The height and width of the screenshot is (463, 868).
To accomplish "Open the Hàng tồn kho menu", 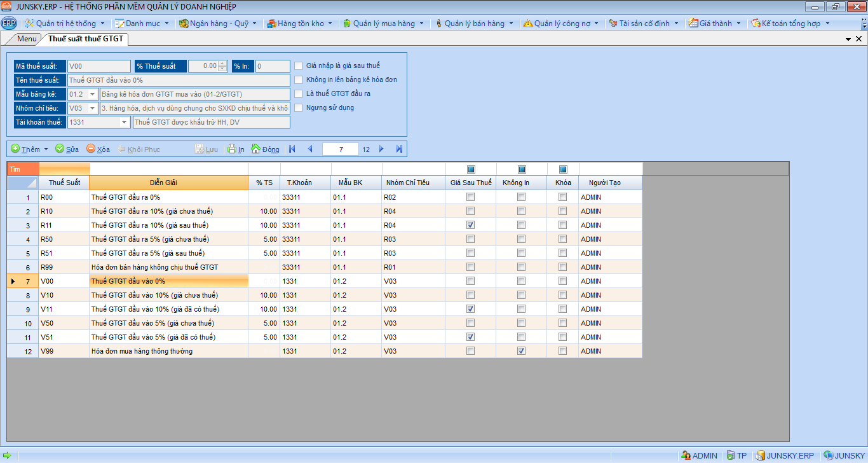I will coord(300,24).
